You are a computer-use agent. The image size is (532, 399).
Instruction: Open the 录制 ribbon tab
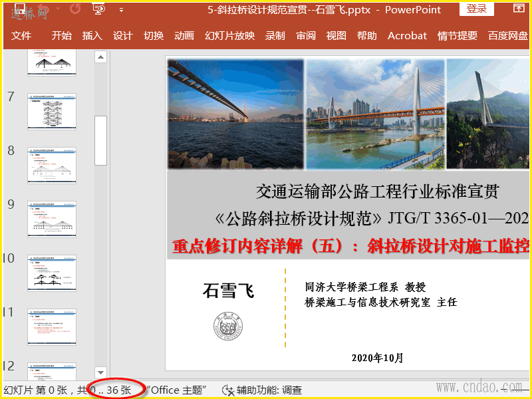[x=275, y=36]
